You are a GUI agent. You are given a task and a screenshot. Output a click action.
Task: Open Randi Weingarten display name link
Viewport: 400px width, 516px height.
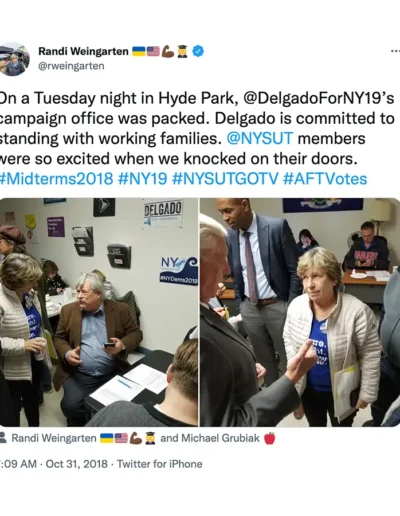(x=83, y=51)
